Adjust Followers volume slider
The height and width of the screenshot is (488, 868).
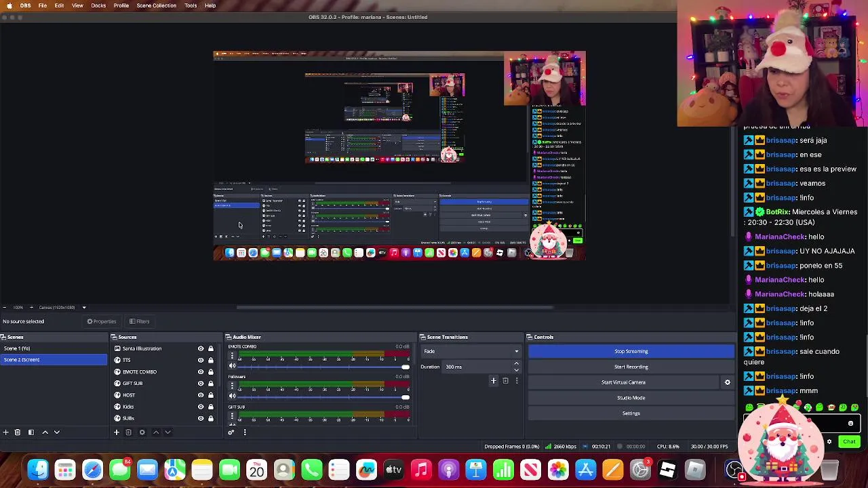pyautogui.click(x=325, y=396)
